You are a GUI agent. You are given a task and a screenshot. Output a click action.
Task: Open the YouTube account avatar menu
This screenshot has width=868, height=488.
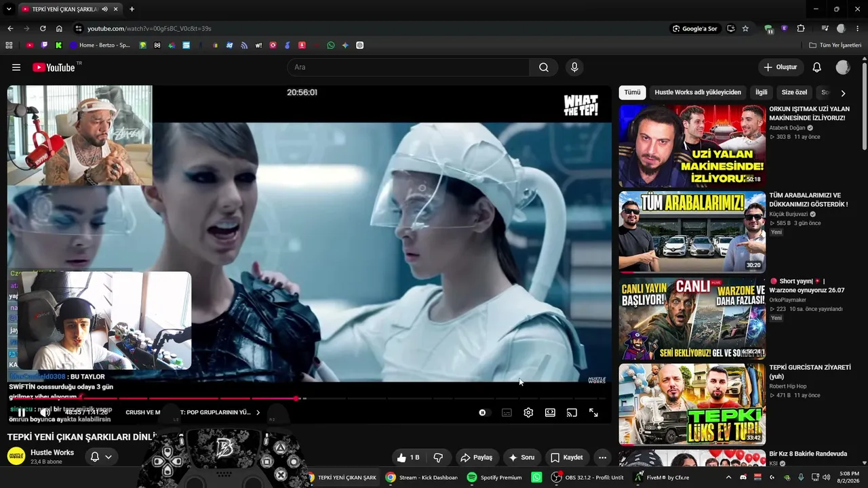843,67
